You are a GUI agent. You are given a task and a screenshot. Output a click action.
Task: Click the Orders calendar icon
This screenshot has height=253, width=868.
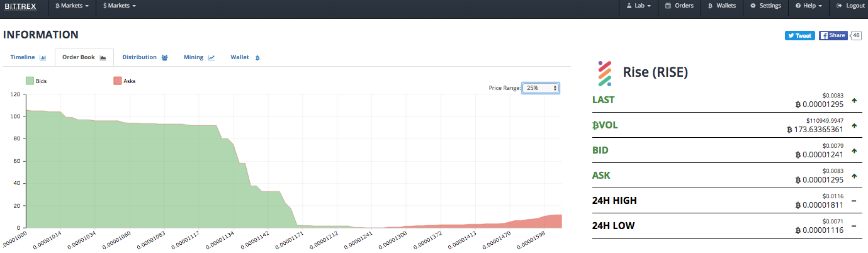point(668,6)
